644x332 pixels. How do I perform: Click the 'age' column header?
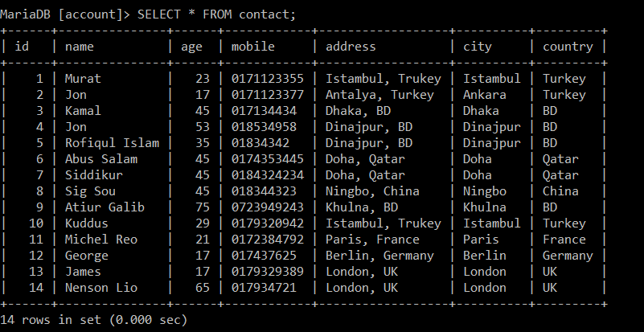pos(191,47)
